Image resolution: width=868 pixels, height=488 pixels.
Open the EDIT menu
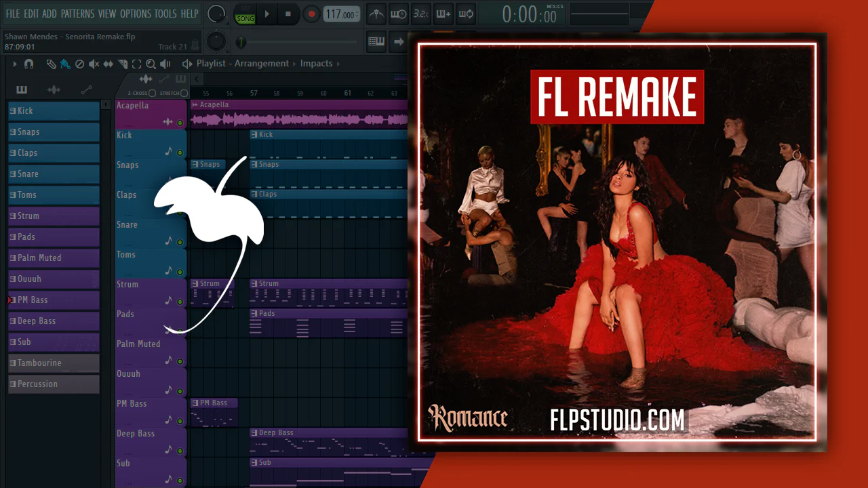click(31, 14)
